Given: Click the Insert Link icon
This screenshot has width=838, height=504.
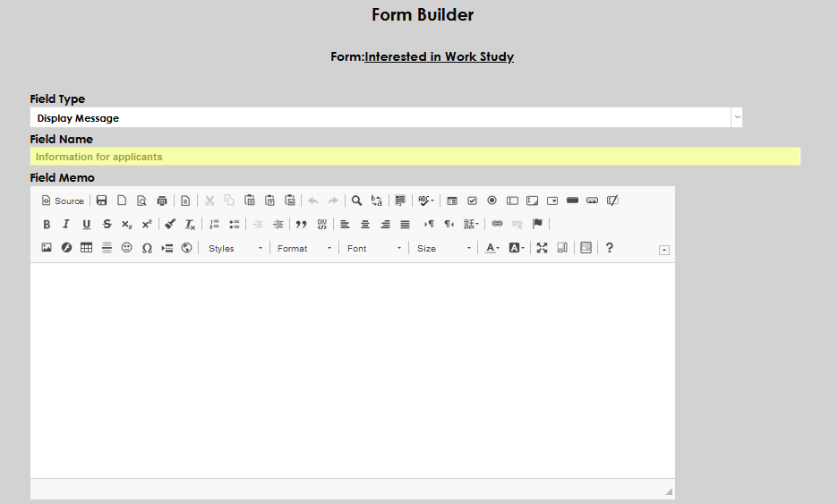Looking at the screenshot, I should point(497,225).
